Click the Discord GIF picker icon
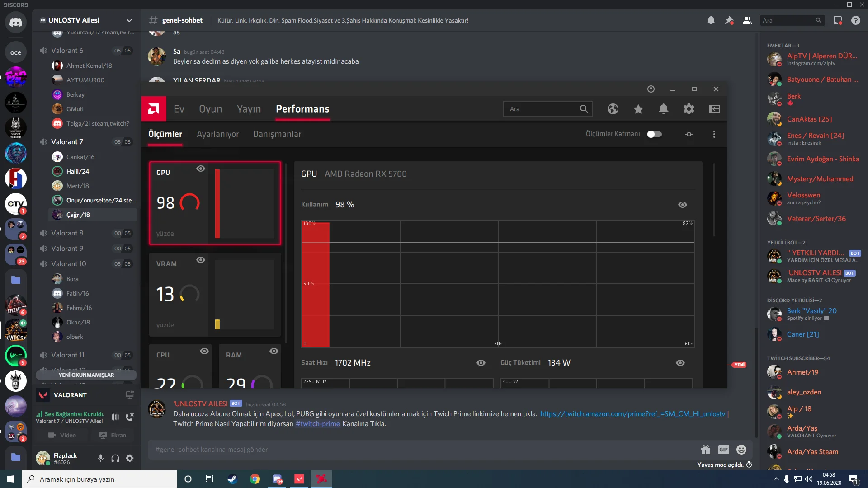Image resolution: width=868 pixels, height=488 pixels. point(723,450)
